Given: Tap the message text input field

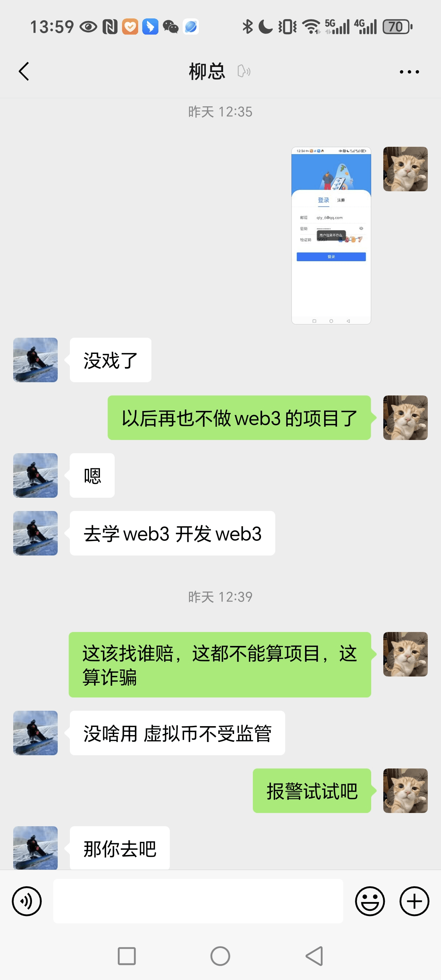Looking at the screenshot, I should [198, 901].
